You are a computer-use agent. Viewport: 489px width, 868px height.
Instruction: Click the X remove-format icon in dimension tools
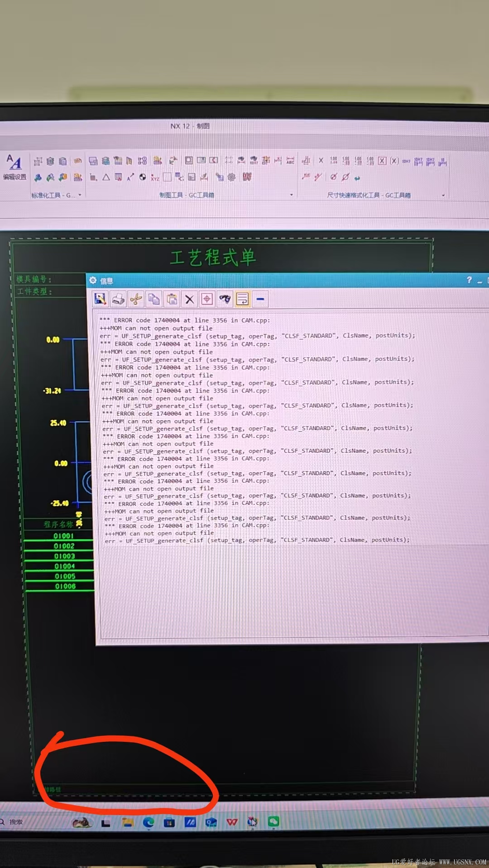pyautogui.click(x=321, y=161)
